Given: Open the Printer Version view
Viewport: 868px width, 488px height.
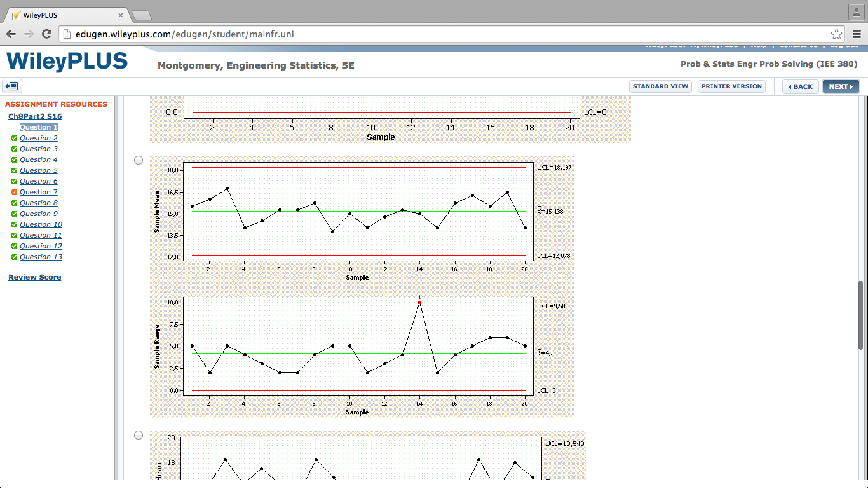Looking at the screenshot, I should (x=731, y=86).
